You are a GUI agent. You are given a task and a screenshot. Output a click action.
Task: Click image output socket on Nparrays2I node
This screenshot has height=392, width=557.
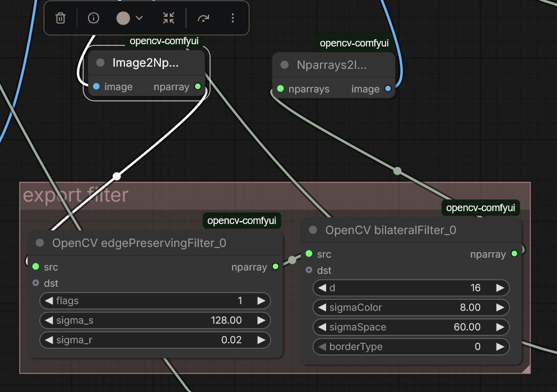(x=388, y=88)
